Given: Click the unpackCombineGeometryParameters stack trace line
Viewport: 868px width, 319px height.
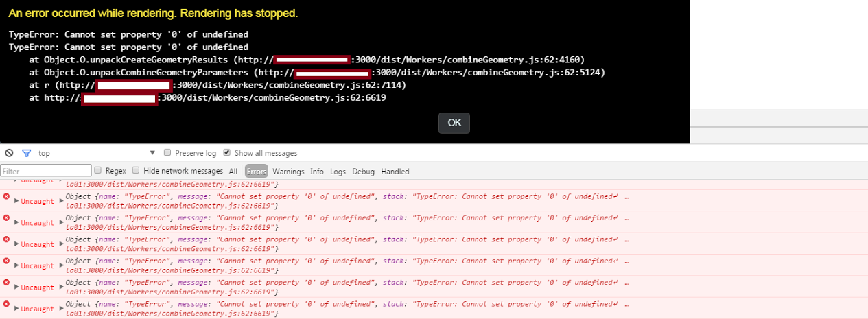Looking at the screenshot, I should (x=317, y=72).
